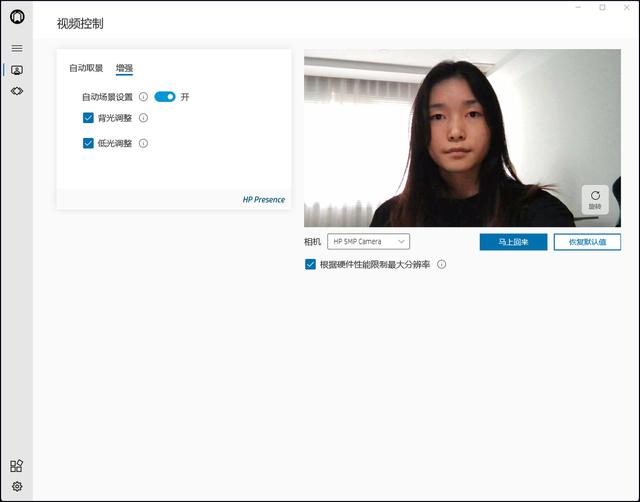Open settings gear icon in sidebar
Viewport: 640px width, 502px height.
coord(17,486)
